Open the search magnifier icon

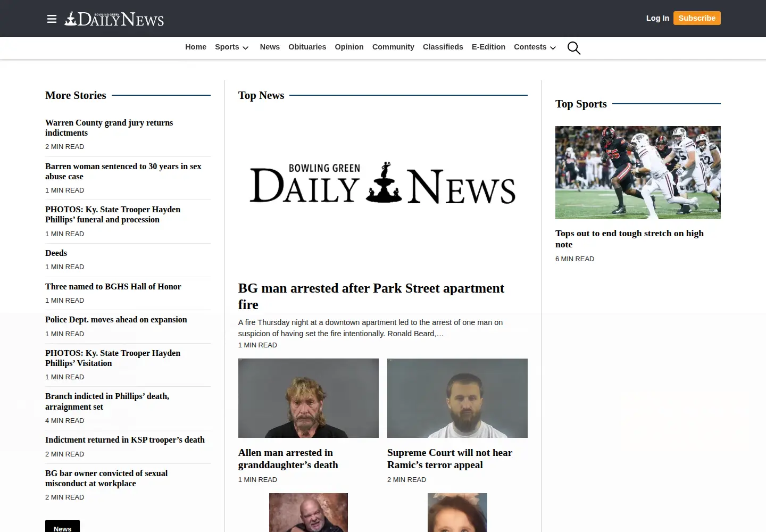573,48
